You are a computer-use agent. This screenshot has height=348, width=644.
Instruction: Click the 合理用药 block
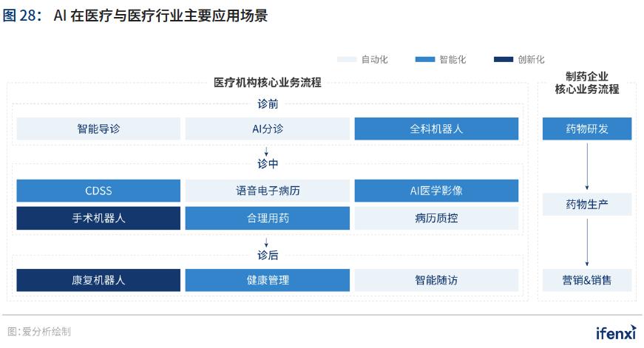tap(267, 218)
